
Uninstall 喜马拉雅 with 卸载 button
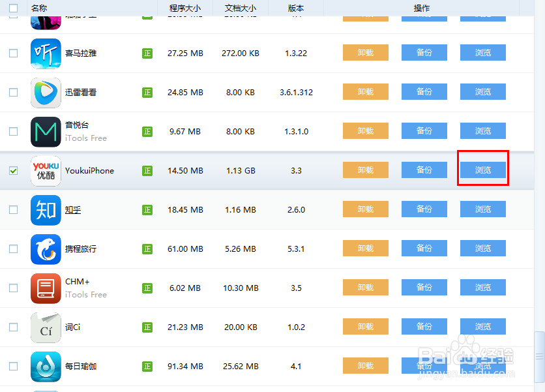point(366,53)
